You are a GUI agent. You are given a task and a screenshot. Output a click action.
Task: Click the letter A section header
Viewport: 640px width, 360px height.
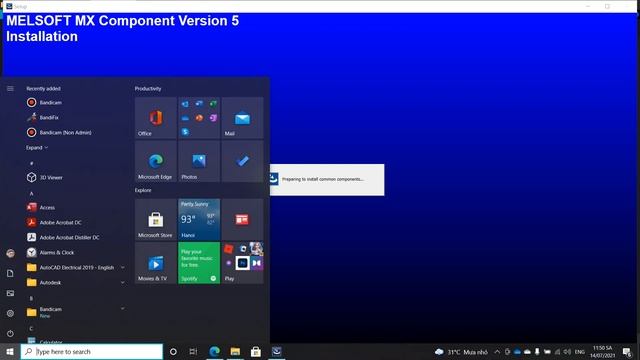click(31, 193)
